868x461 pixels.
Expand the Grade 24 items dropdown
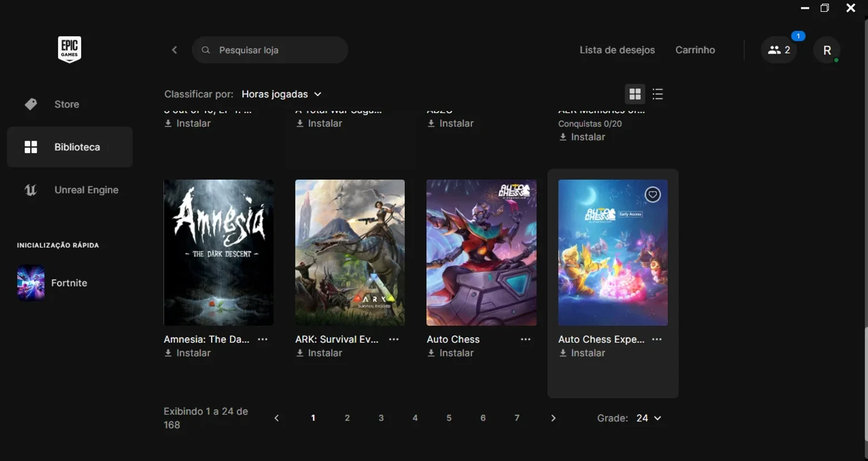click(x=649, y=418)
